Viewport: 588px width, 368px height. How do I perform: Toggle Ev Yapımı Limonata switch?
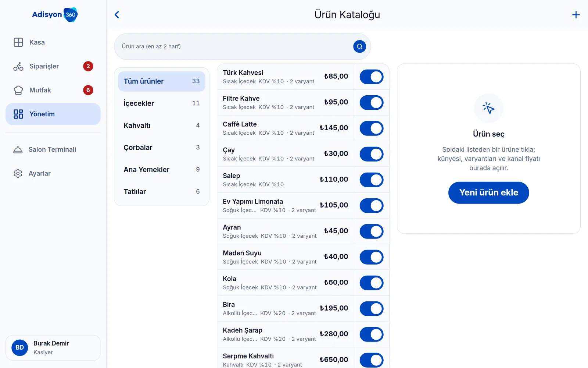pos(372,206)
